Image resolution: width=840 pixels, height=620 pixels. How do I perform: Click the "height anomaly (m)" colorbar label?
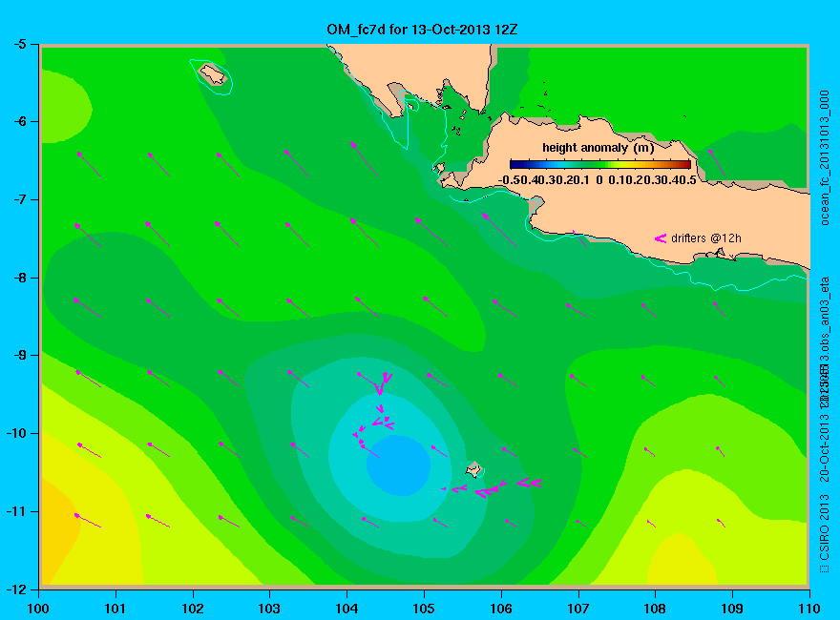598,148
